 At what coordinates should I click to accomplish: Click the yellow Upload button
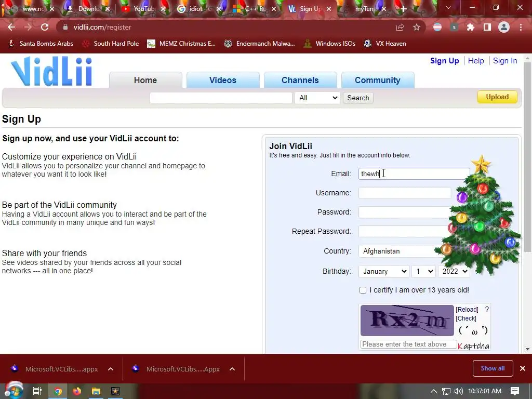coord(497,97)
